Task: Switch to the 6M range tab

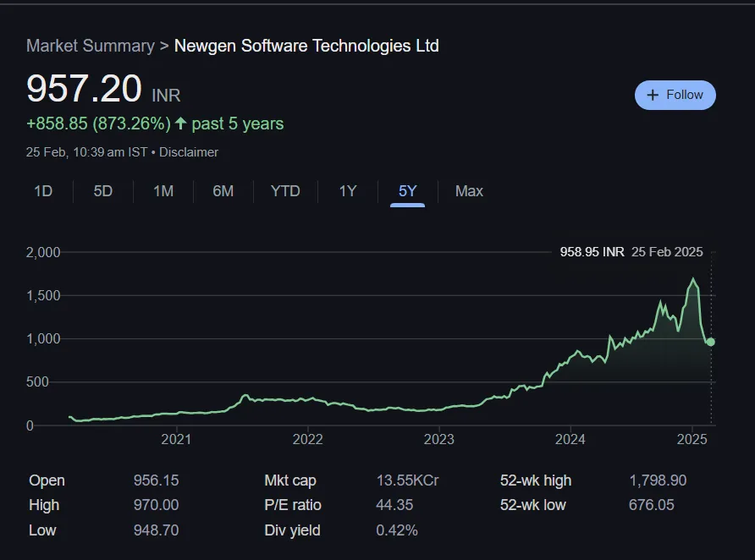Action: coord(223,191)
